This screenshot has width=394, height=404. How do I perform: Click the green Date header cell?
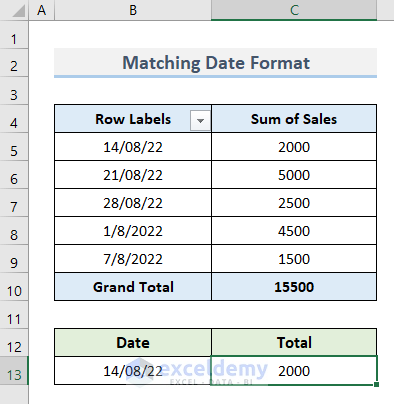point(133,343)
